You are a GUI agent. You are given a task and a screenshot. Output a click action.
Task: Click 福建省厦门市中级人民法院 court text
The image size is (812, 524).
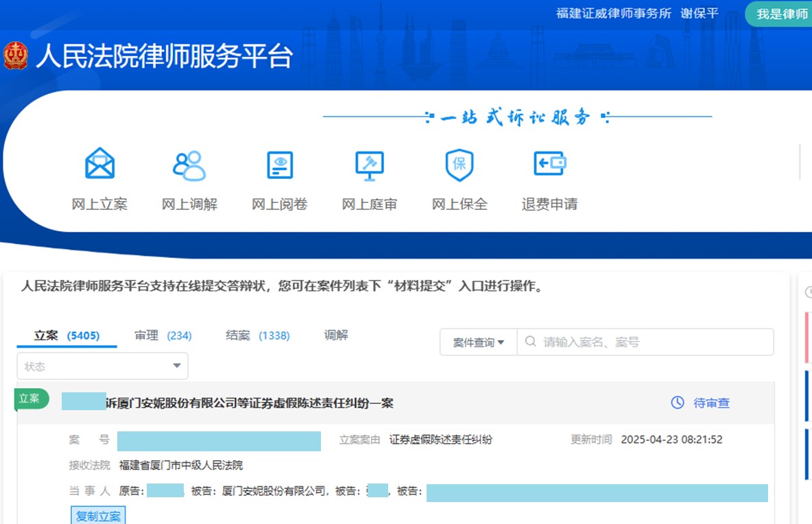point(181,465)
